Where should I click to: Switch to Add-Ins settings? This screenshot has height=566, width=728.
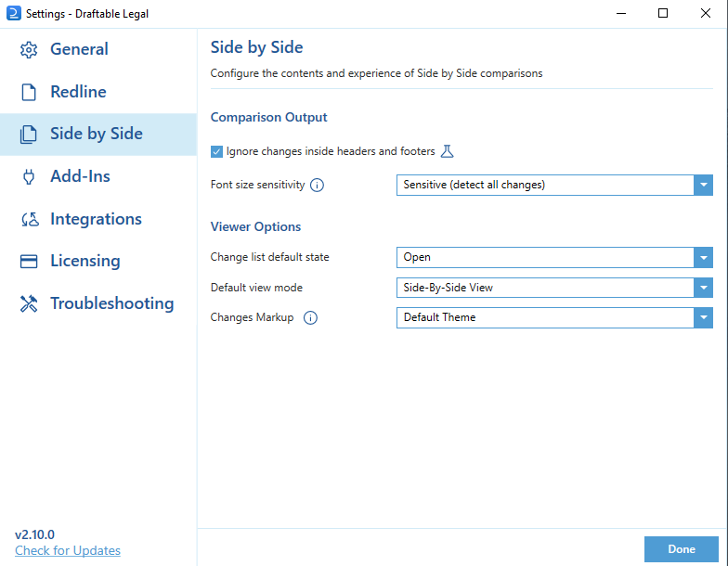point(98,176)
